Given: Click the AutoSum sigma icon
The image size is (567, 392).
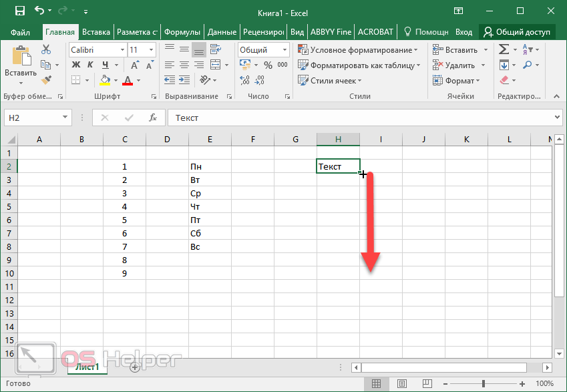Looking at the screenshot, I should [x=504, y=49].
